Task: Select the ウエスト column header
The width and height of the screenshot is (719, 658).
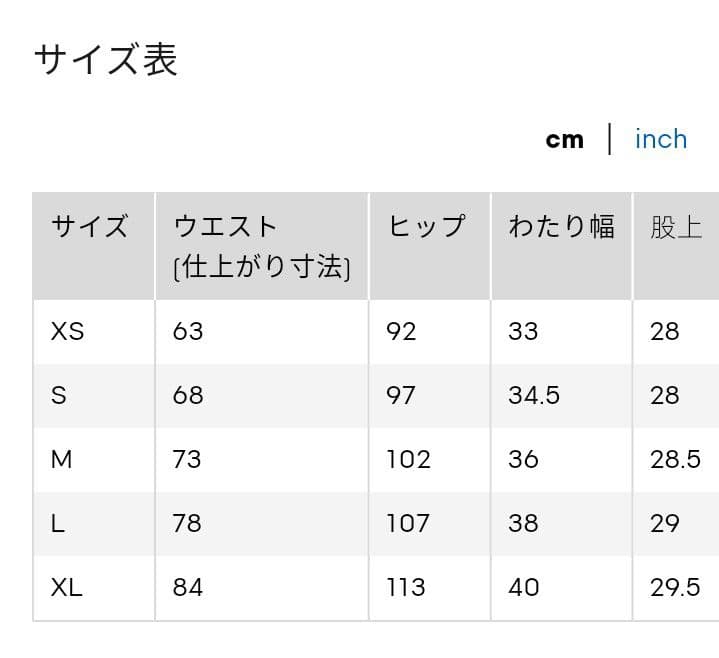Action: 262,246
